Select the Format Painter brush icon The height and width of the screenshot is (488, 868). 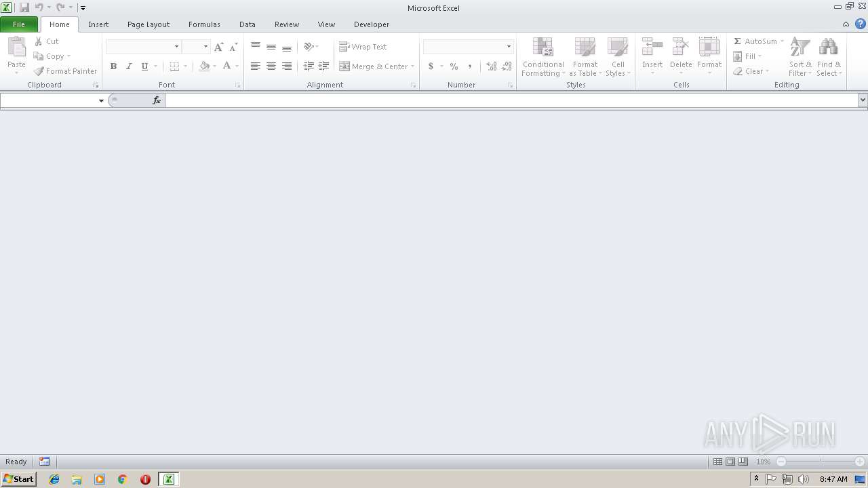tap(39, 71)
